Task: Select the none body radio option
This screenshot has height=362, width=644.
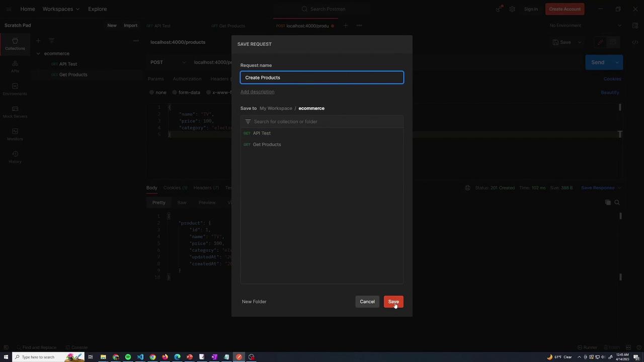Action: pos(158,93)
